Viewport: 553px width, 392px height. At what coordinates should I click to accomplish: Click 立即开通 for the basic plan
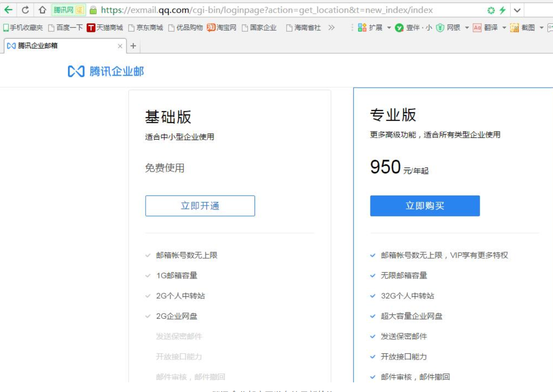click(200, 206)
